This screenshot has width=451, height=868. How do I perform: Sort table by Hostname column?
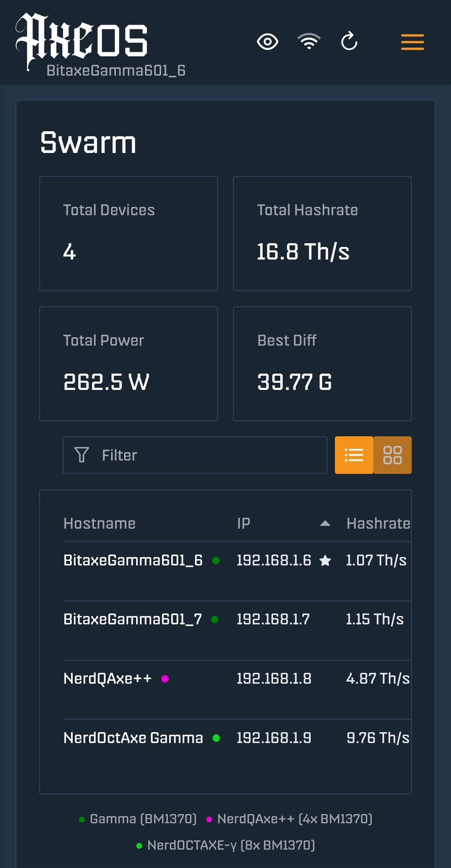[99, 524]
